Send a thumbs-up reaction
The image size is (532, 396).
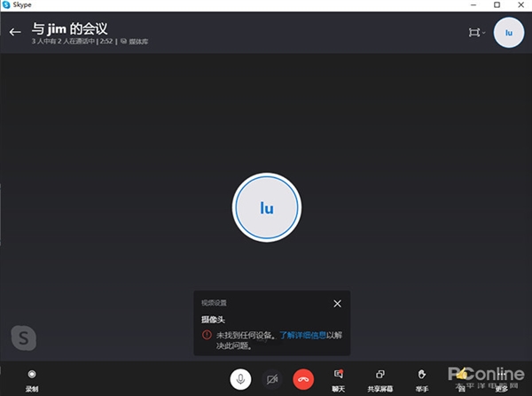[461, 380]
